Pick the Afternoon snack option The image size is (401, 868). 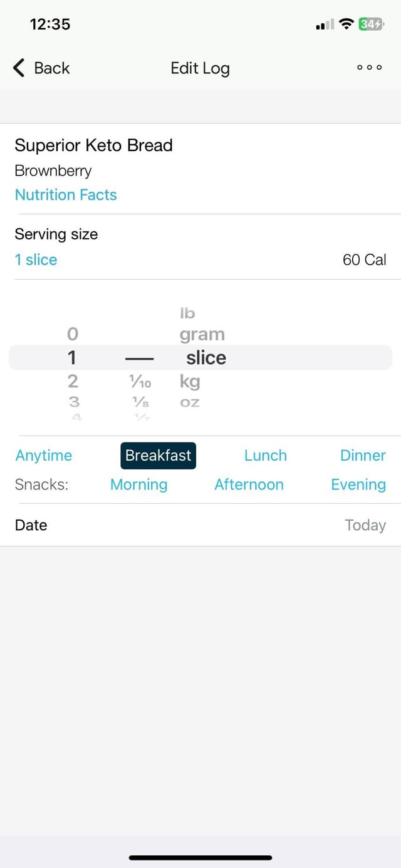click(x=249, y=484)
